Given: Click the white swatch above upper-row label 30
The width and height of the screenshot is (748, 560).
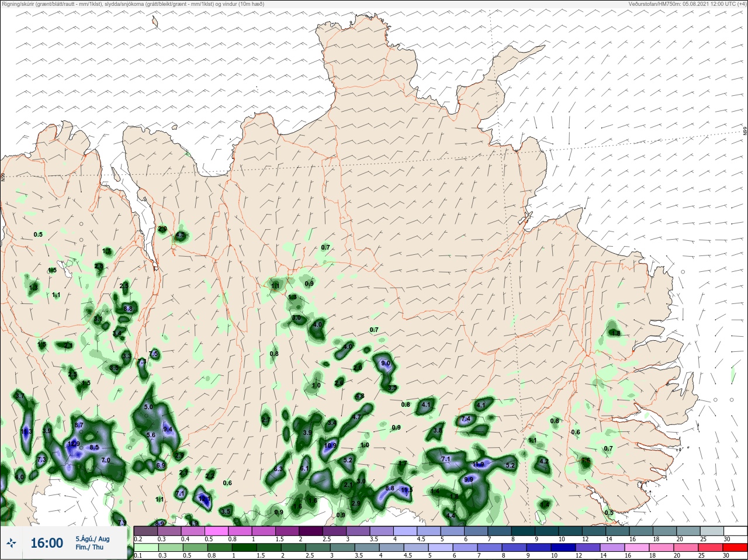Looking at the screenshot, I should tap(734, 531).
